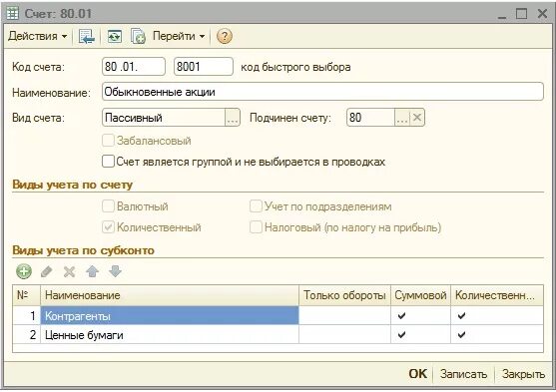The height and width of the screenshot is (392, 556).
Task: Open the Подчинен счету selection button
Action: pyautogui.click(x=402, y=118)
